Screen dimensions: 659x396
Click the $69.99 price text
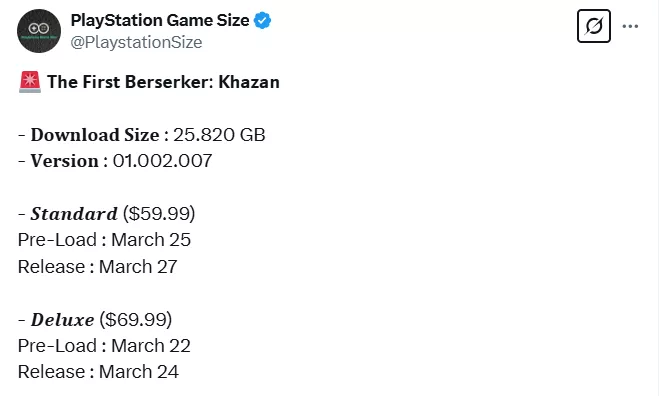tap(136, 320)
